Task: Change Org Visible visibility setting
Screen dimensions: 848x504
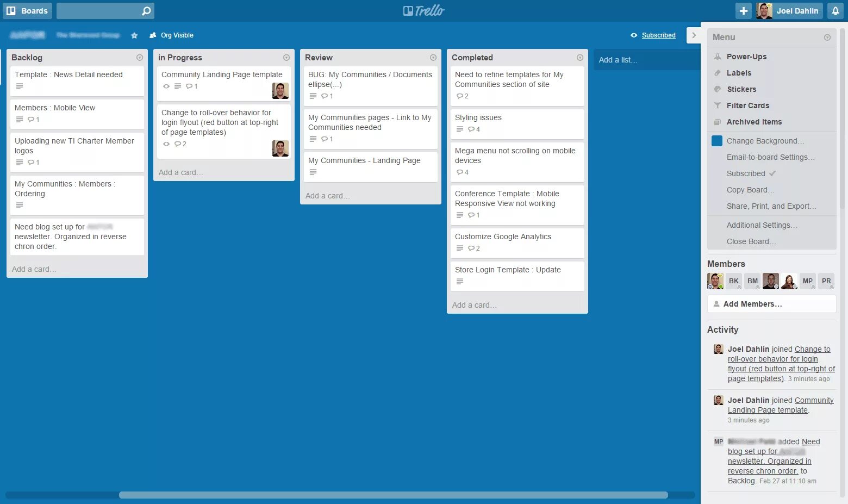Action: (x=171, y=35)
